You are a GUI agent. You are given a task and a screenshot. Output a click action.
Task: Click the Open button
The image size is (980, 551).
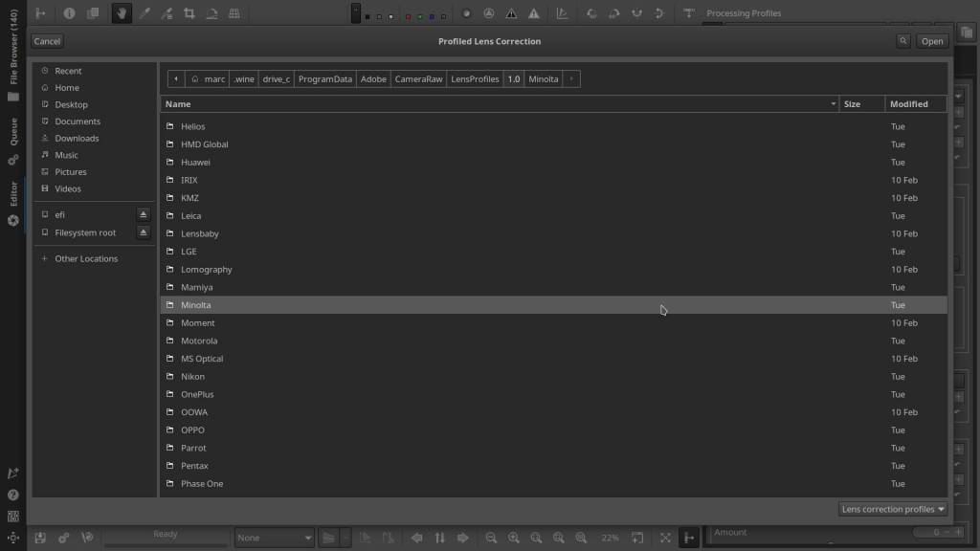point(932,41)
